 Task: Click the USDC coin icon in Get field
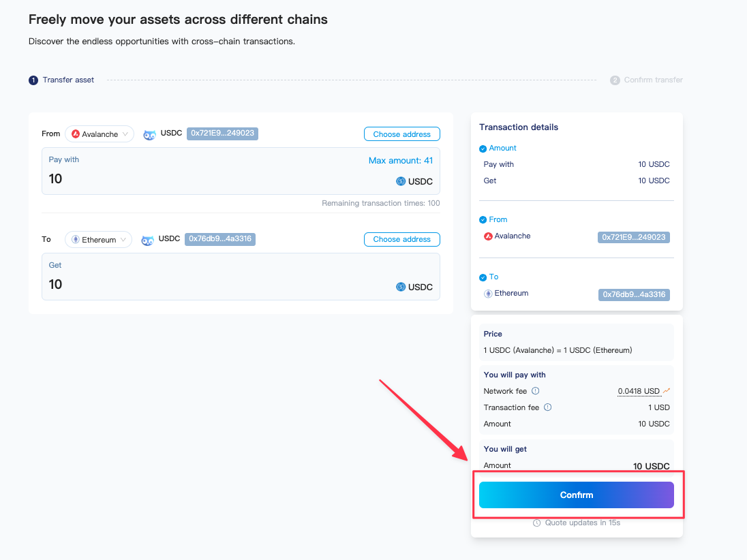click(x=401, y=287)
